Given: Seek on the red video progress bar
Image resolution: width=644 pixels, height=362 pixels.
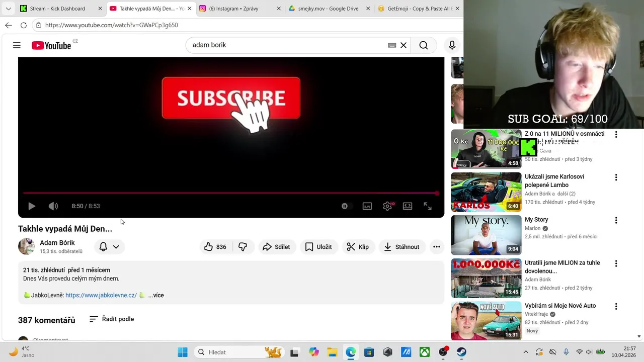Looking at the screenshot, I should pyautogui.click(x=231, y=193).
